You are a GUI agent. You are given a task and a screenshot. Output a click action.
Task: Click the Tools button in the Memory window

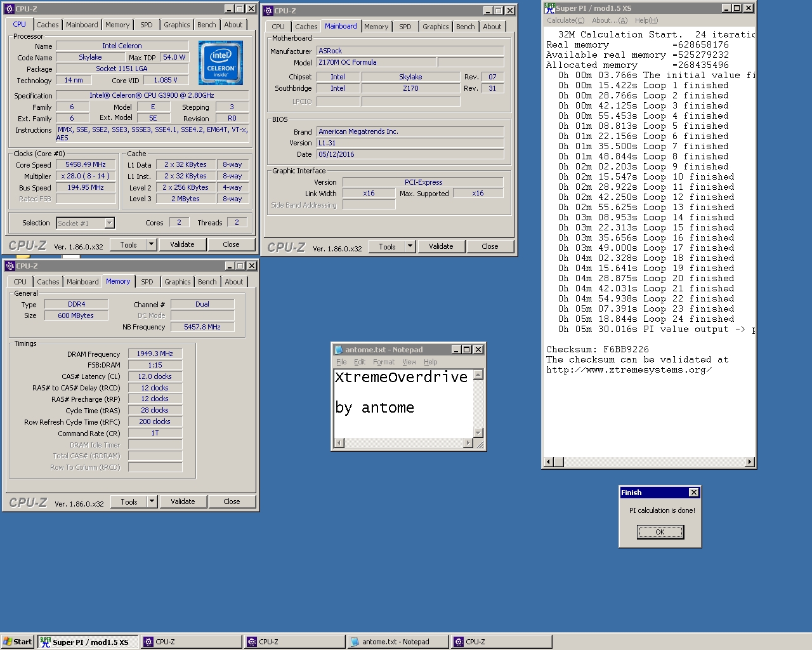pos(129,501)
